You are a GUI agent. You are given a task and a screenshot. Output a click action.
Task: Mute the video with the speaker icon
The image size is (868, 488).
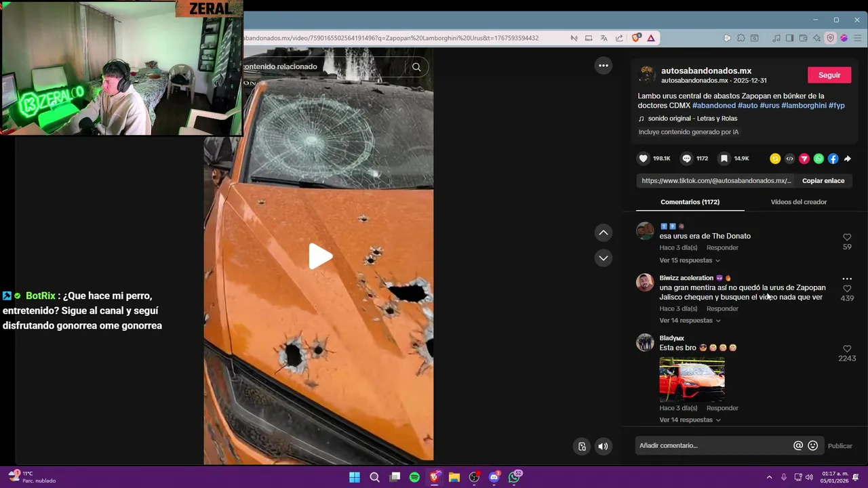603,446
